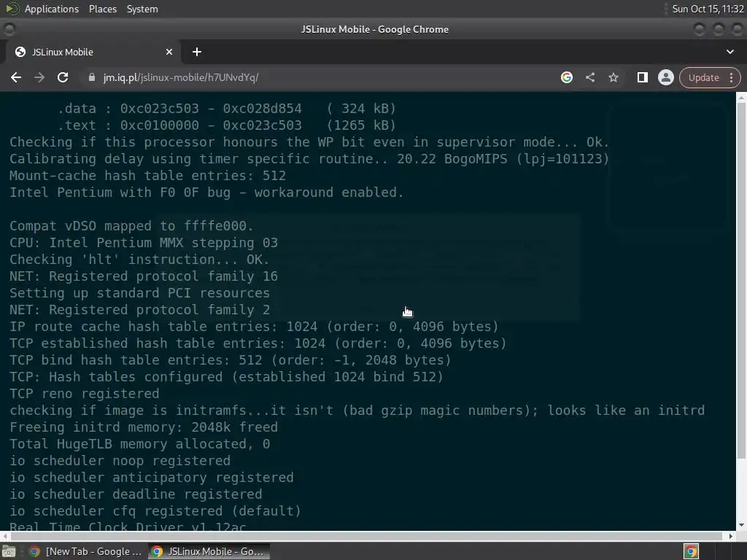
Task: Open a new tab with plus button
Action: (x=197, y=52)
